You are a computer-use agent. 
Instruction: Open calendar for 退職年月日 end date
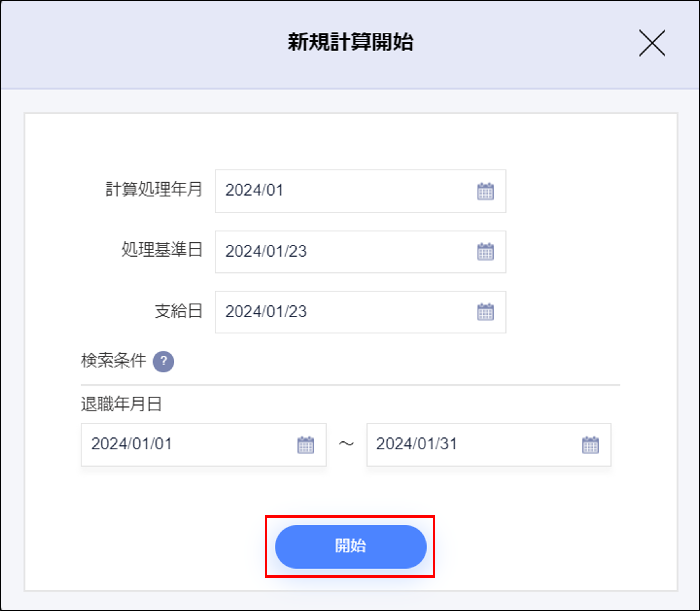(590, 445)
